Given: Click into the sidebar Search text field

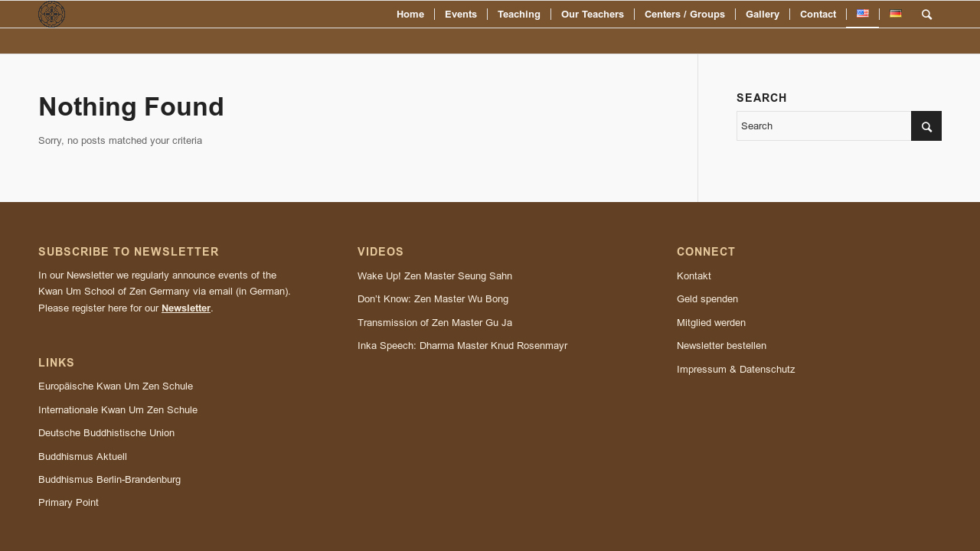Looking at the screenshot, I should (x=823, y=126).
